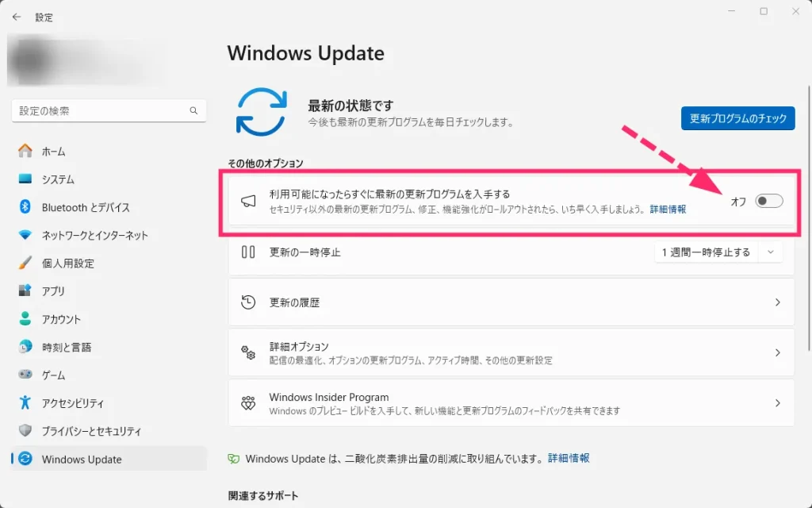The height and width of the screenshot is (508, 812).
Task: Click the time and language globe icon
Action: coord(25,347)
